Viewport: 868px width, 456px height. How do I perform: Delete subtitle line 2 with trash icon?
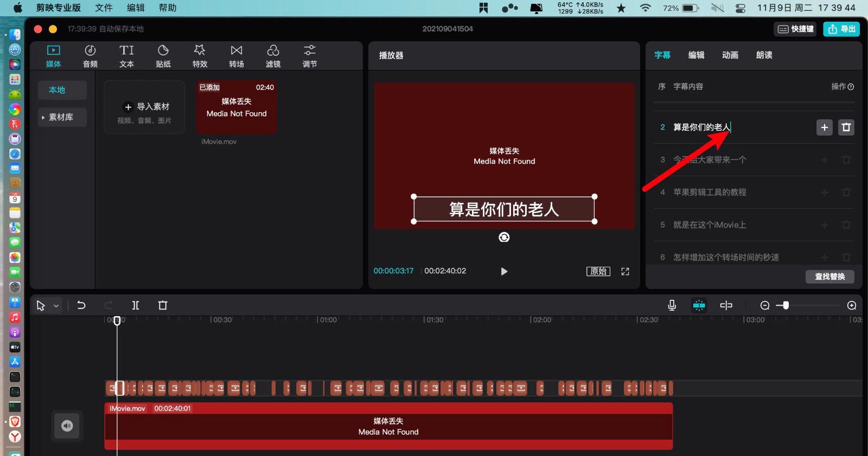846,127
